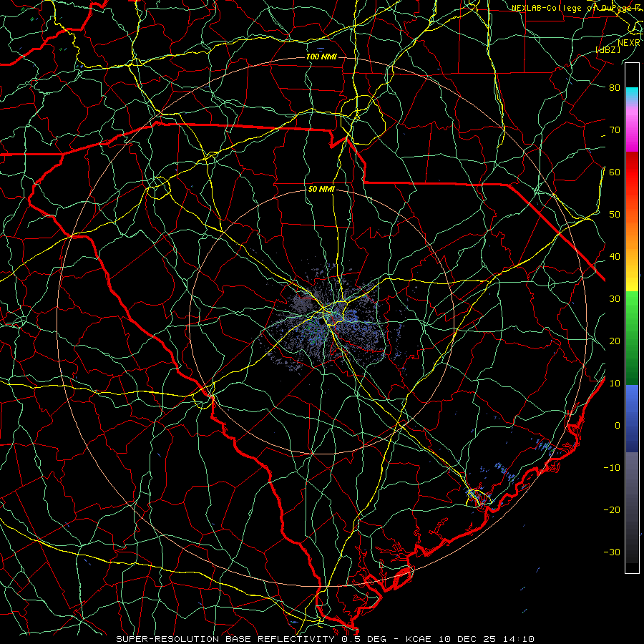Click the 20 value on the color scale
Screen dimensions: 644x644
tap(615, 341)
